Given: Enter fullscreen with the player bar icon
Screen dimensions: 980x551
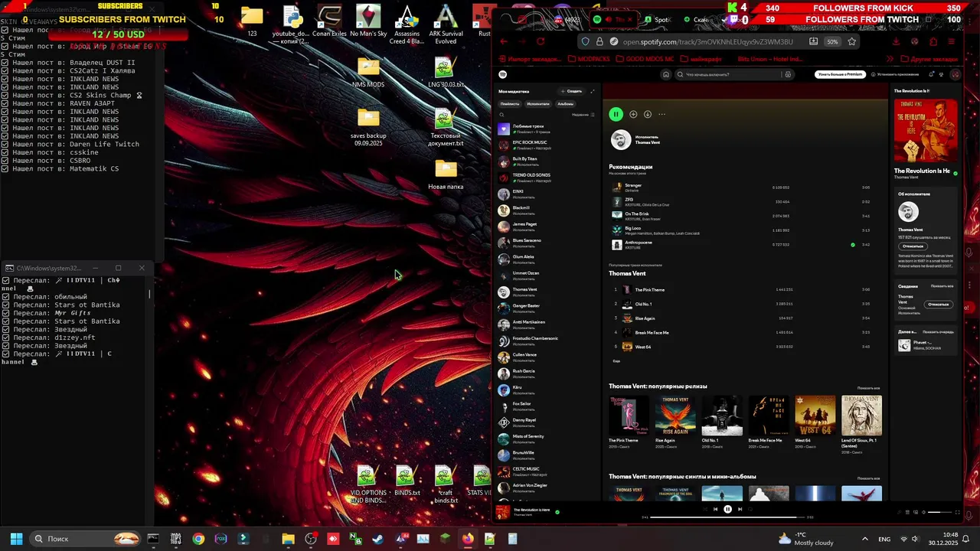Looking at the screenshot, I should pyautogui.click(x=958, y=512).
